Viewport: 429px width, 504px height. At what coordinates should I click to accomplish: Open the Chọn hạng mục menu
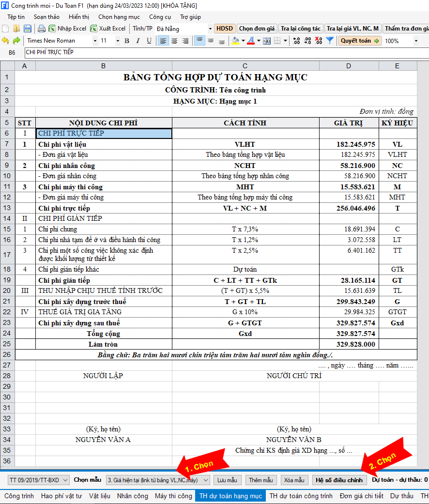119,17
